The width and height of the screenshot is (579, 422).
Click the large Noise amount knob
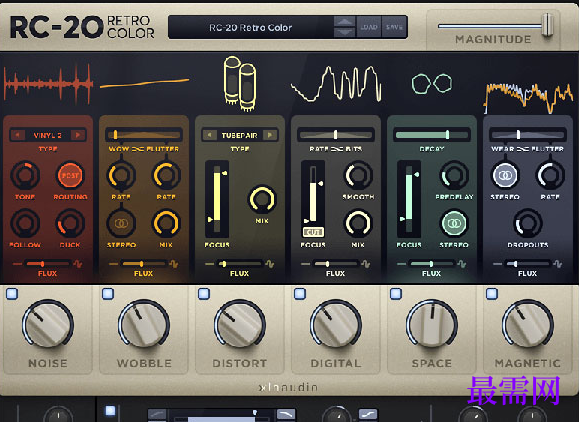[x=48, y=324]
